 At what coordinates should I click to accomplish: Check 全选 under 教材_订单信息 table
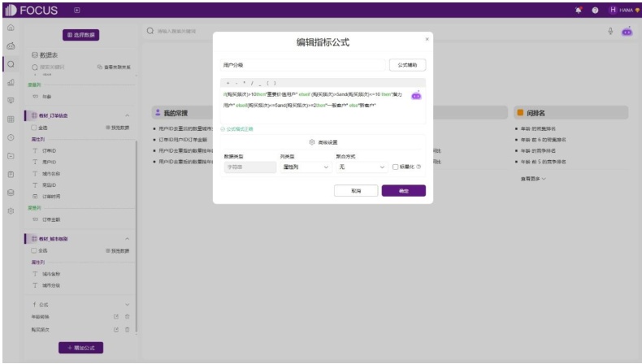tap(34, 128)
